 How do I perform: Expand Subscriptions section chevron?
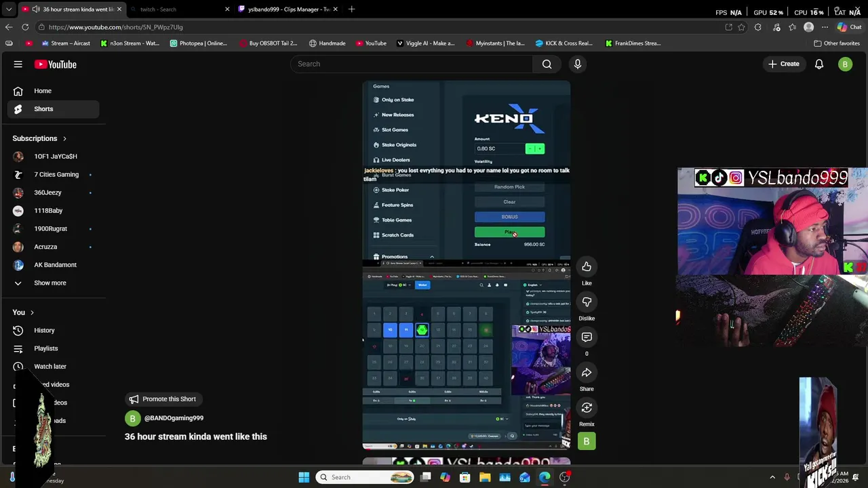tap(65, 138)
